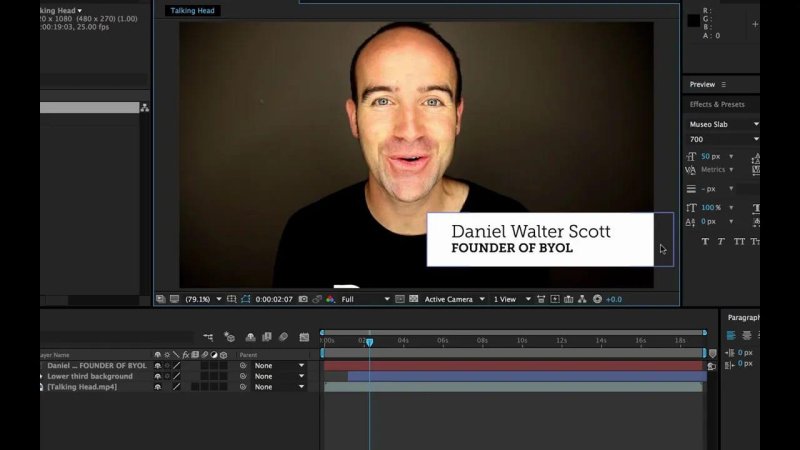
Task: Toggle mask and shape path visibility
Action: [x=245, y=299]
